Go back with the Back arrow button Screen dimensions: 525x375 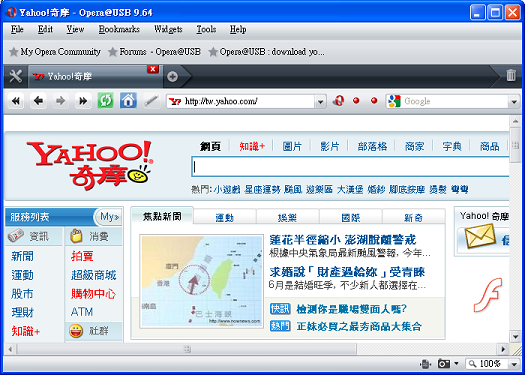pyautogui.click(x=38, y=101)
